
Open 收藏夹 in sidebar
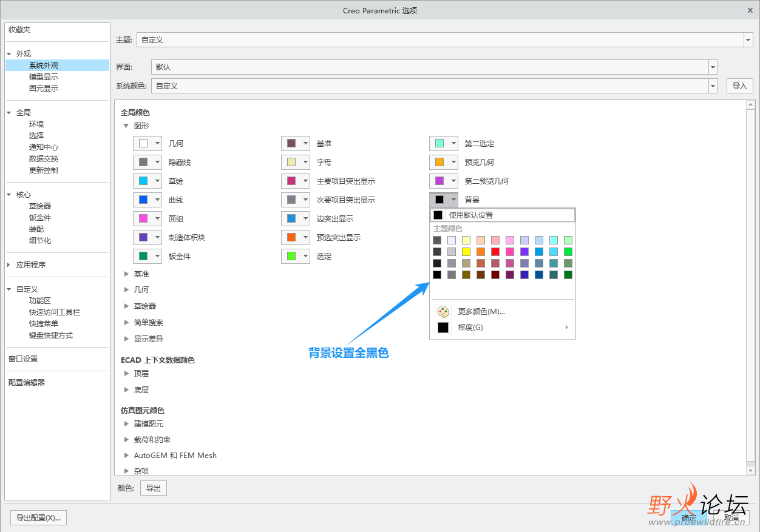click(x=19, y=30)
